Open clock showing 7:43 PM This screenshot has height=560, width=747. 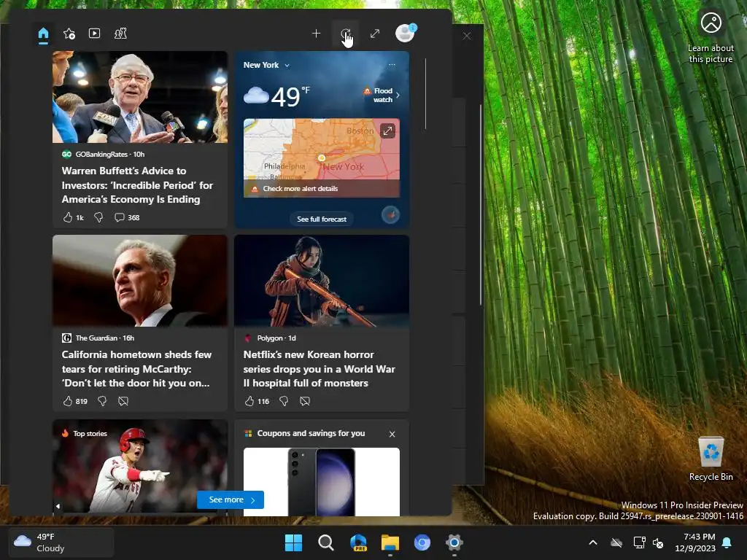click(695, 542)
